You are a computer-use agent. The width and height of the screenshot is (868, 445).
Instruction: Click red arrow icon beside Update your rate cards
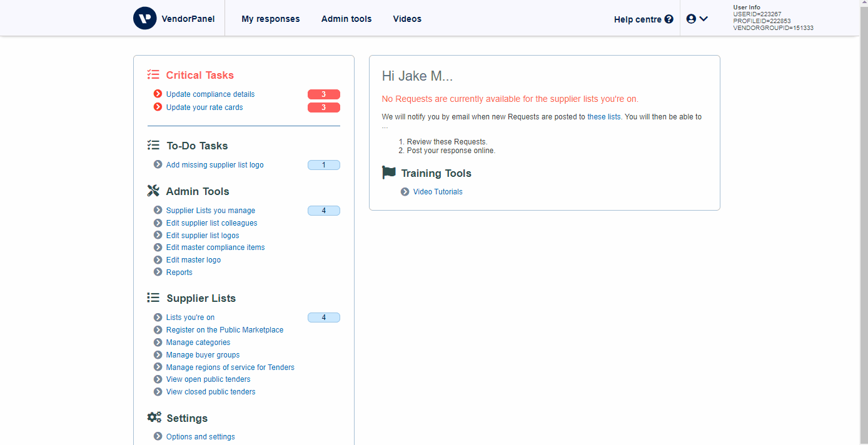point(158,107)
